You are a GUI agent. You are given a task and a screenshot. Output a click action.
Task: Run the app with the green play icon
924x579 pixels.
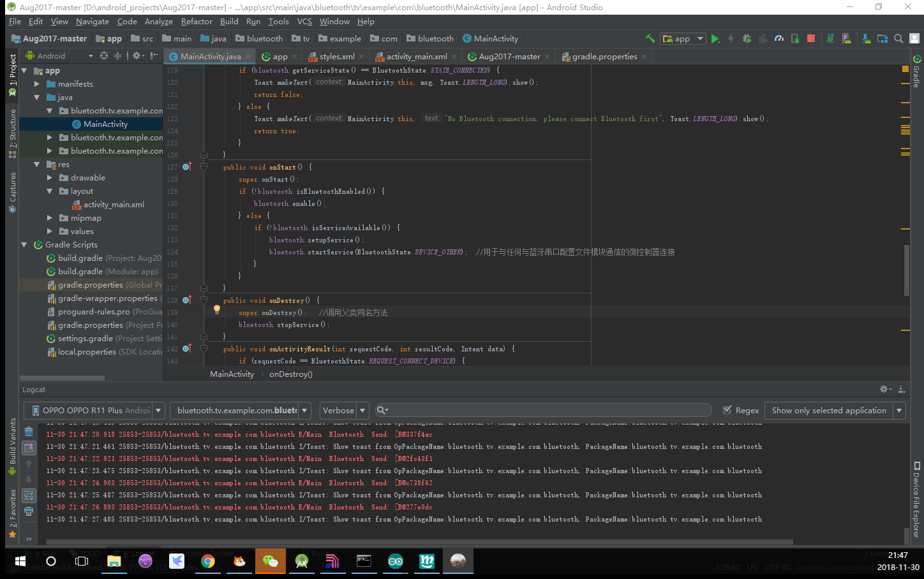tap(715, 38)
